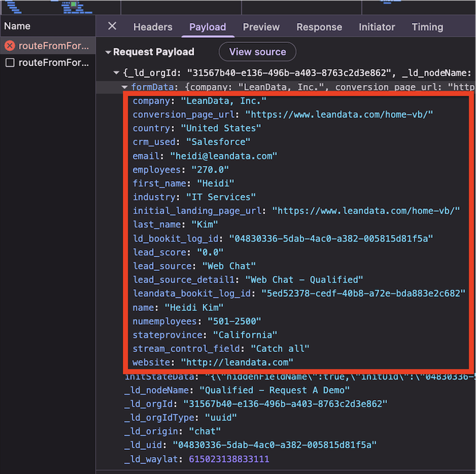This screenshot has width=476, height=474.
Task: Select the failed routeFromForm request
Action: pyautogui.click(x=53, y=46)
